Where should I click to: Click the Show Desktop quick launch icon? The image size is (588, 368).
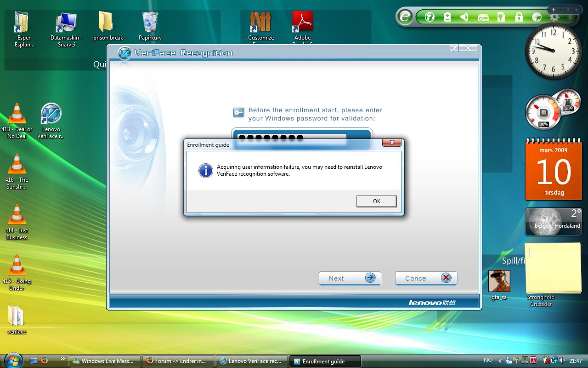(34, 361)
